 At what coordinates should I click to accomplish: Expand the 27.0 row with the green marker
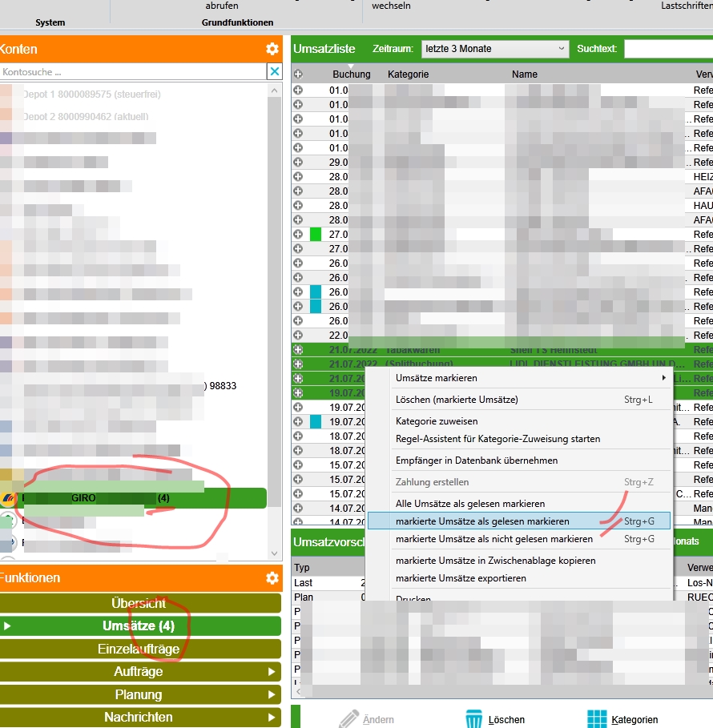coord(298,235)
